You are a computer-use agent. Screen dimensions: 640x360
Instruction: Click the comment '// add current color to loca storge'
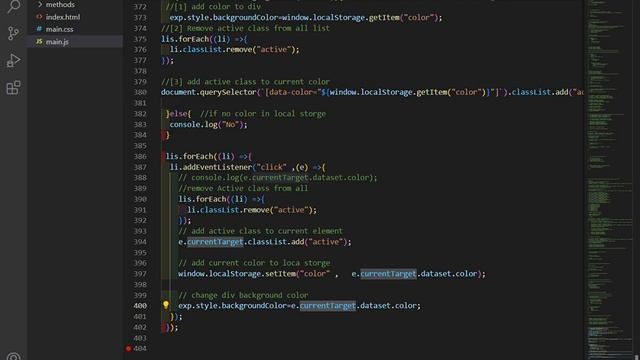[254, 263]
